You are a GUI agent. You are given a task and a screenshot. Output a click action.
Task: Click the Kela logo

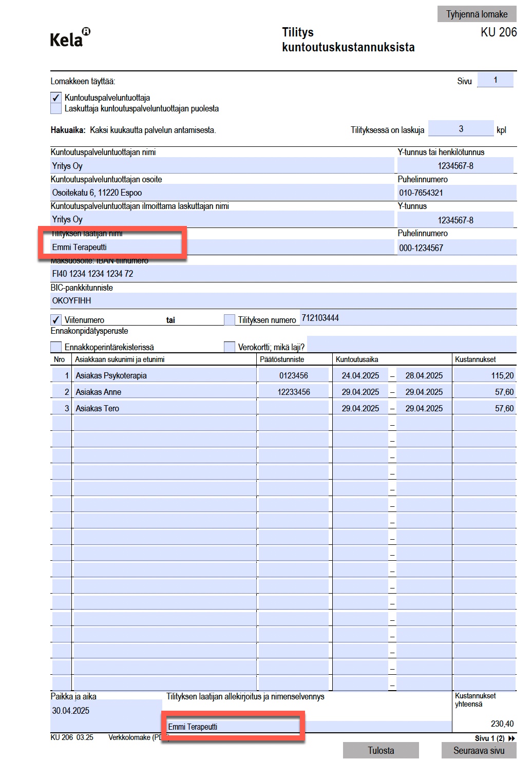click(x=69, y=38)
